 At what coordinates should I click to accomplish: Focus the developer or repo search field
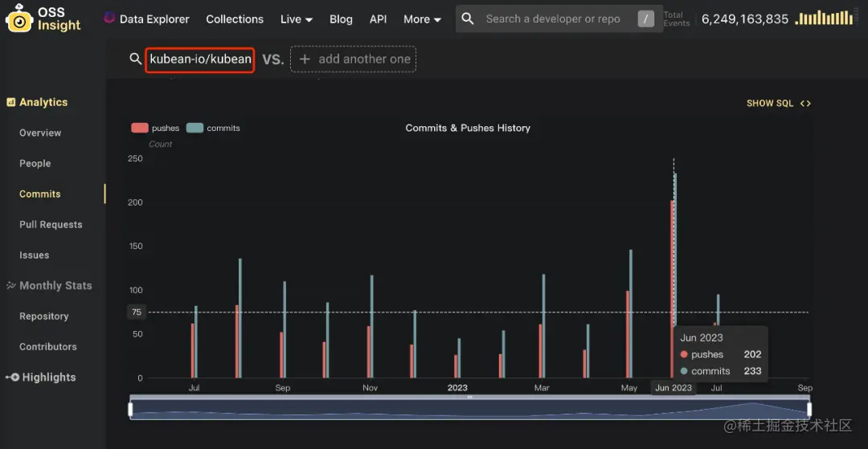(559, 18)
